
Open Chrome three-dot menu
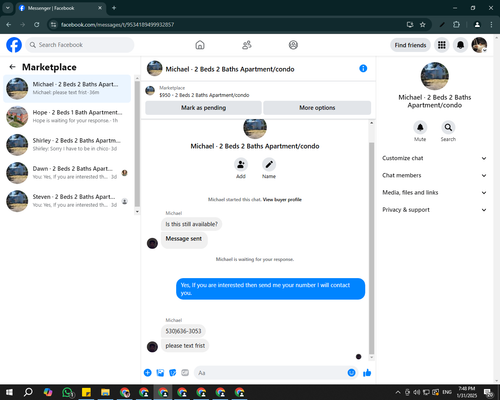click(491, 25)
